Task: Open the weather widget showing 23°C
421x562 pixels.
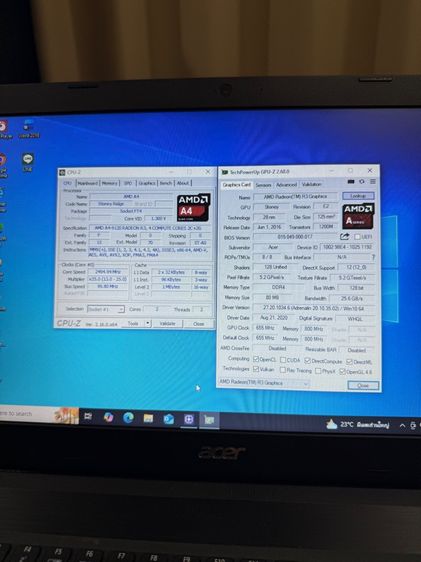Action: pos(358,425)
